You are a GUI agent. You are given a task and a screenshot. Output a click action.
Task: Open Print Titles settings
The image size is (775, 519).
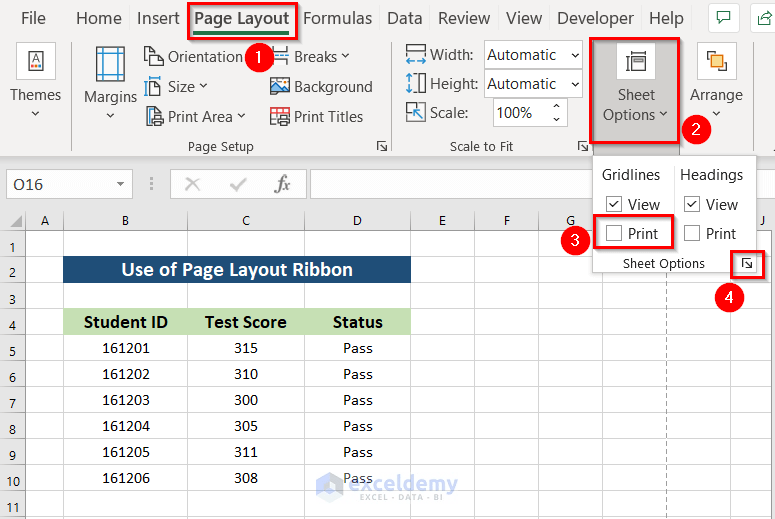coord(316,117)
